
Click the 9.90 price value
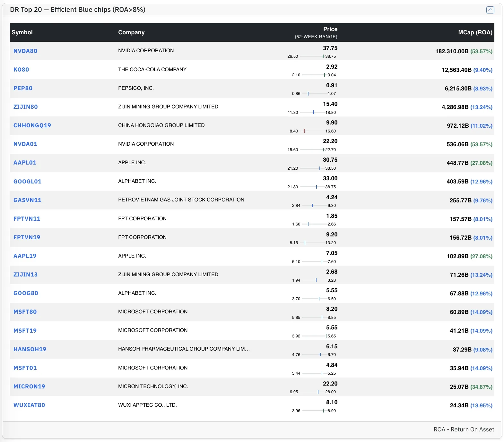(x=332, y=123)
